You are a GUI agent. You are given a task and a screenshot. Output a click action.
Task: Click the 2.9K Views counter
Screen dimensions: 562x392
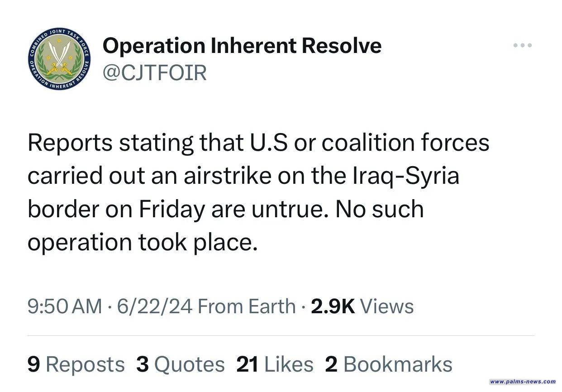[x=362, y=306]
